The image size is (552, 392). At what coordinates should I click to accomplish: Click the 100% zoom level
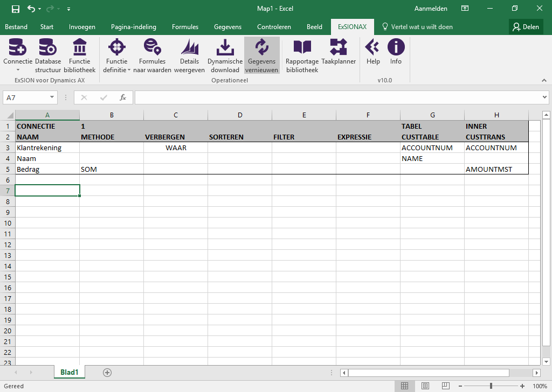point(539,386)
